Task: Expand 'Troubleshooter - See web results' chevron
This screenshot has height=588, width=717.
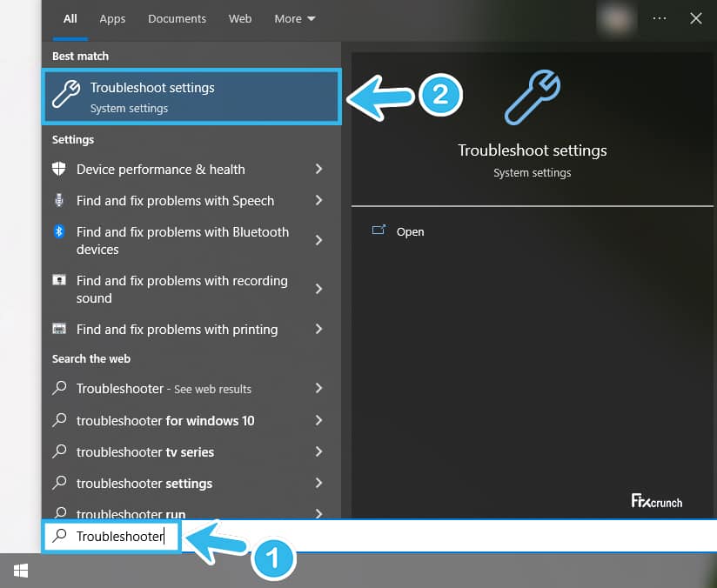Action: [318, 388]
